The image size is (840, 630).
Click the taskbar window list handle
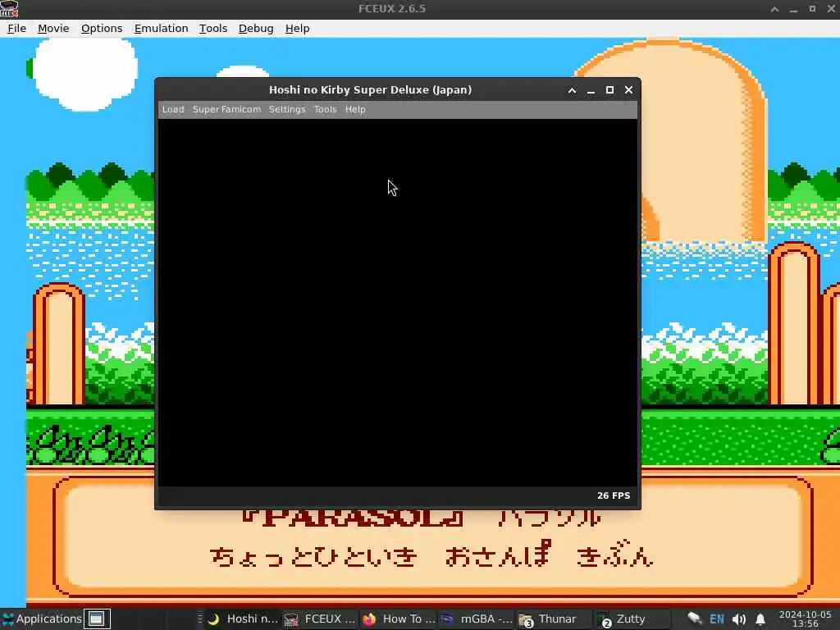[x=200, y=619]
